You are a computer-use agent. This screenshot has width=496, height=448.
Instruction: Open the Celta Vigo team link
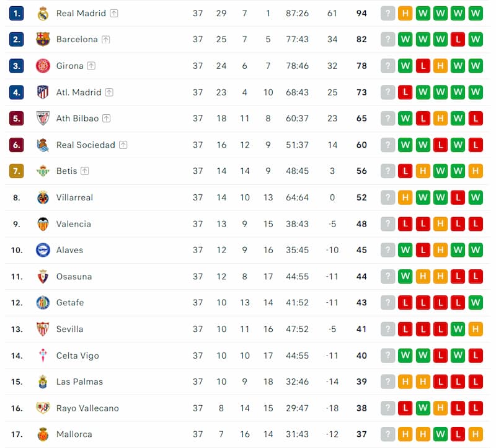(x=77, y=356)
